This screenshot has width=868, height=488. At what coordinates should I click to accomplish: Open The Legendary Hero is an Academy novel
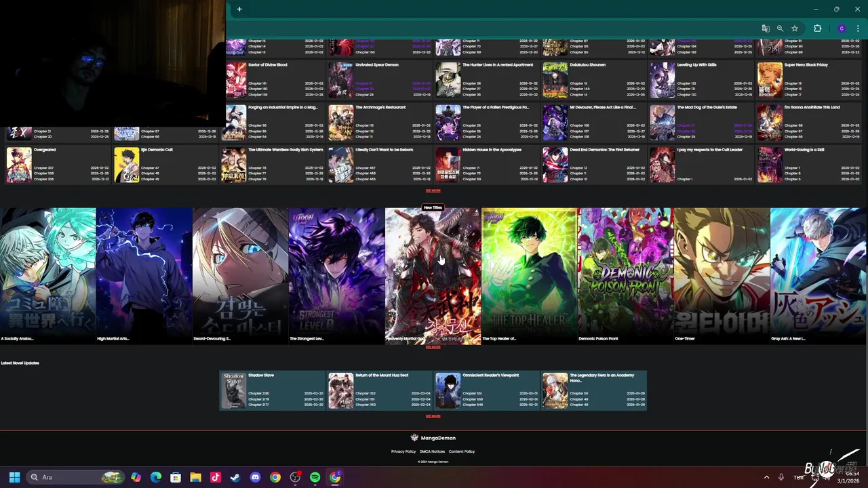coord(594,390)
